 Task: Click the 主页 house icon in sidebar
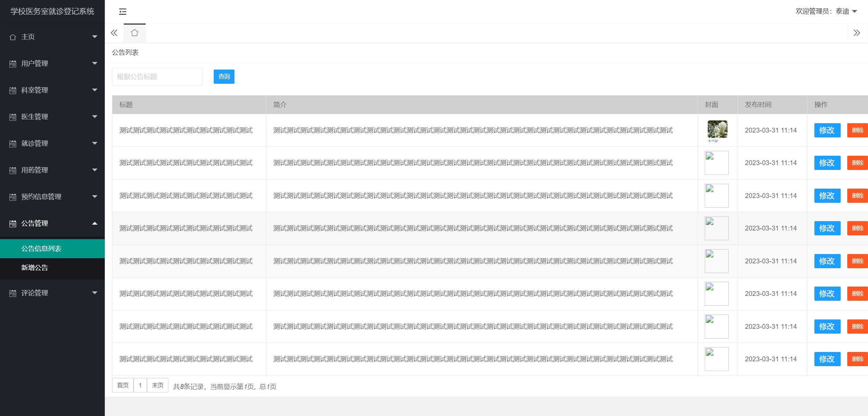[x=13, y=37]
